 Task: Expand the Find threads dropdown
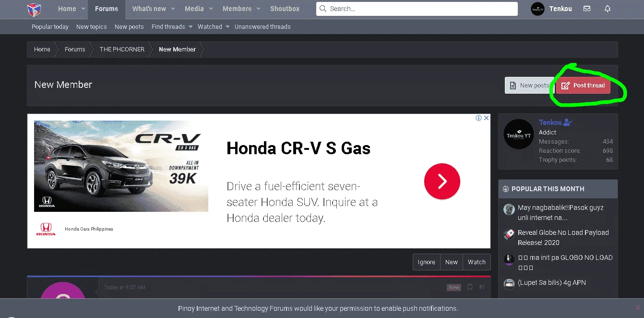pos(191,27)
